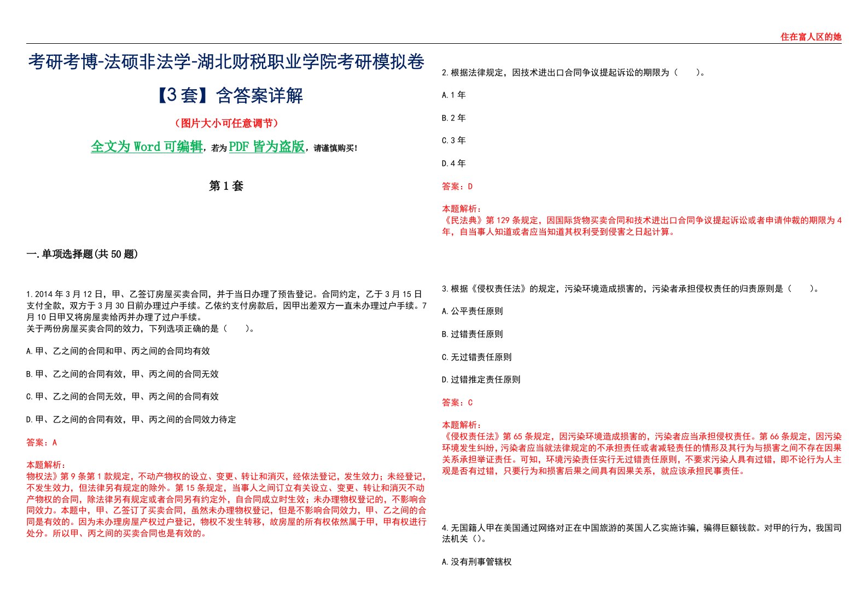
Task: Select option B.过错责任原则
Action: tap(473, 334)
